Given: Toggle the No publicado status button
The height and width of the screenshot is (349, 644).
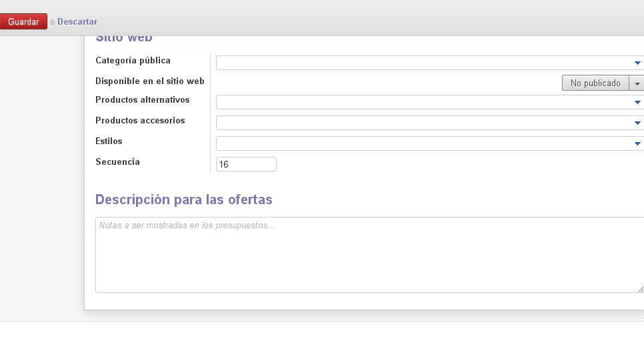Looking at the screenshot, I should 595,83.
